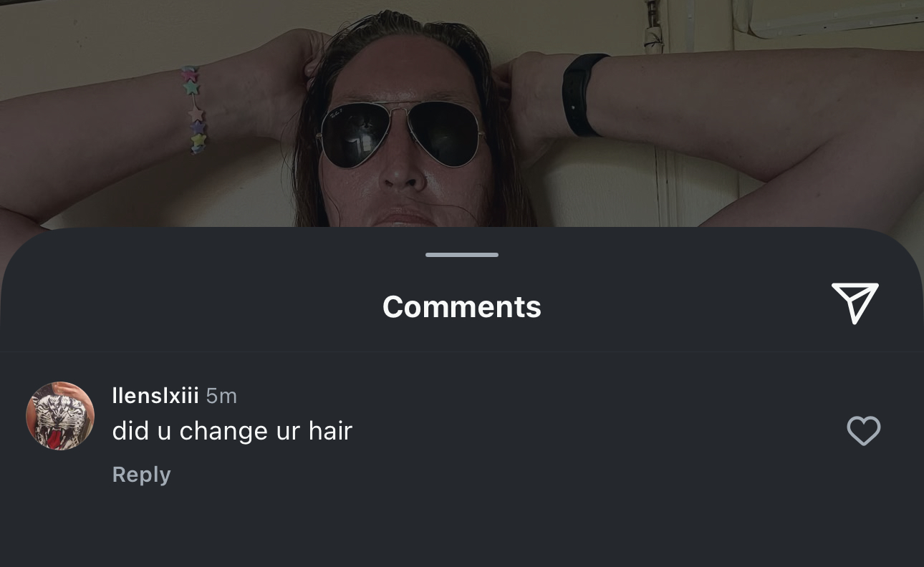Click the sheet grabber handle above Comments

tap(462, 255)
